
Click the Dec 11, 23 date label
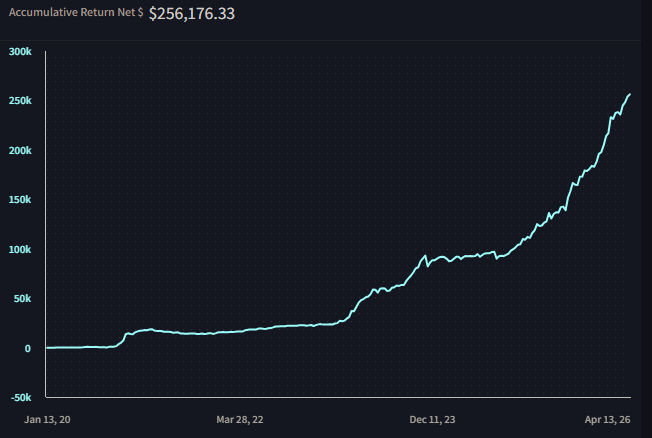pos(432,419)
